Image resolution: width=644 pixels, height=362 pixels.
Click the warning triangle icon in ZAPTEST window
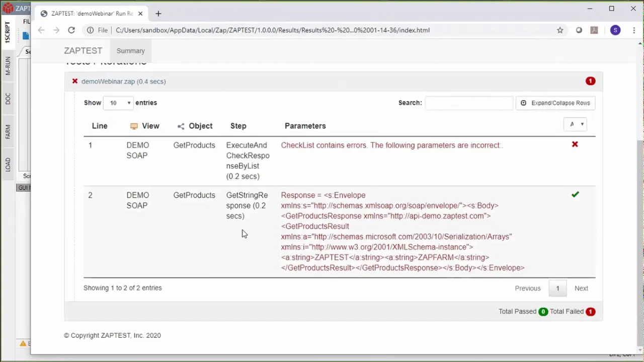pos(23,343)
